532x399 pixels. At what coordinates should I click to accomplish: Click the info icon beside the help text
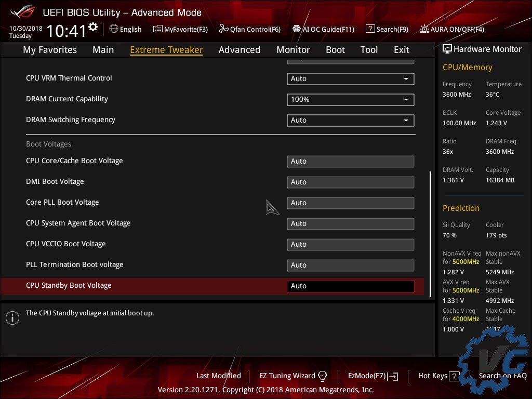(12, 318)
